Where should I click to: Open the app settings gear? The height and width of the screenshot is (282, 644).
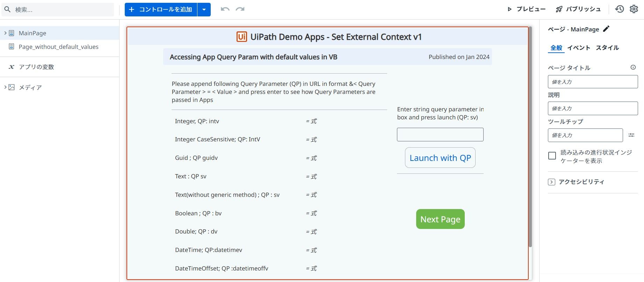click(634, 9)
